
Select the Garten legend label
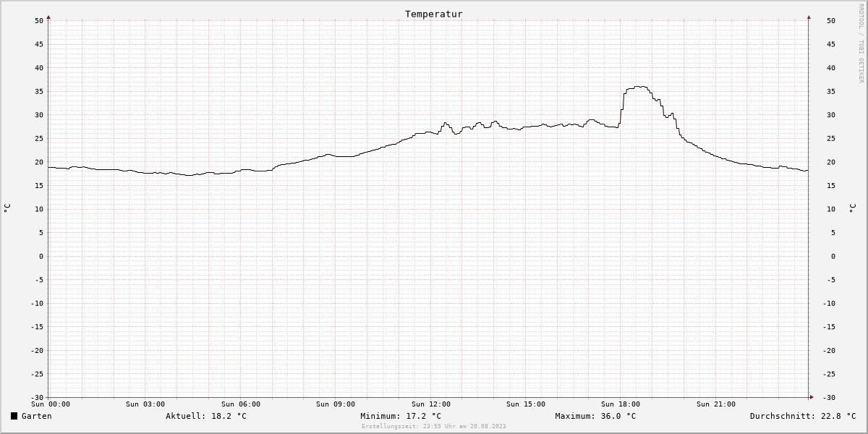(x=36, y=416)
